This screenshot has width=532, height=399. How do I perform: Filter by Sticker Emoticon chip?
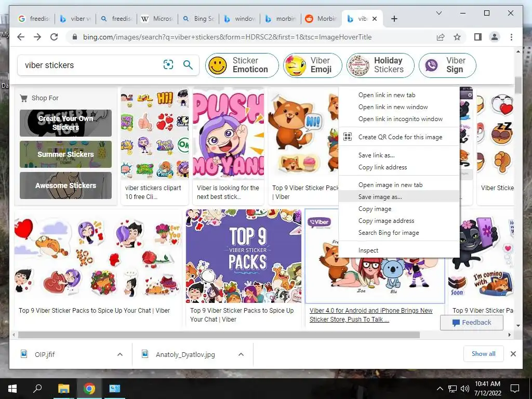[x=242, y=65]
